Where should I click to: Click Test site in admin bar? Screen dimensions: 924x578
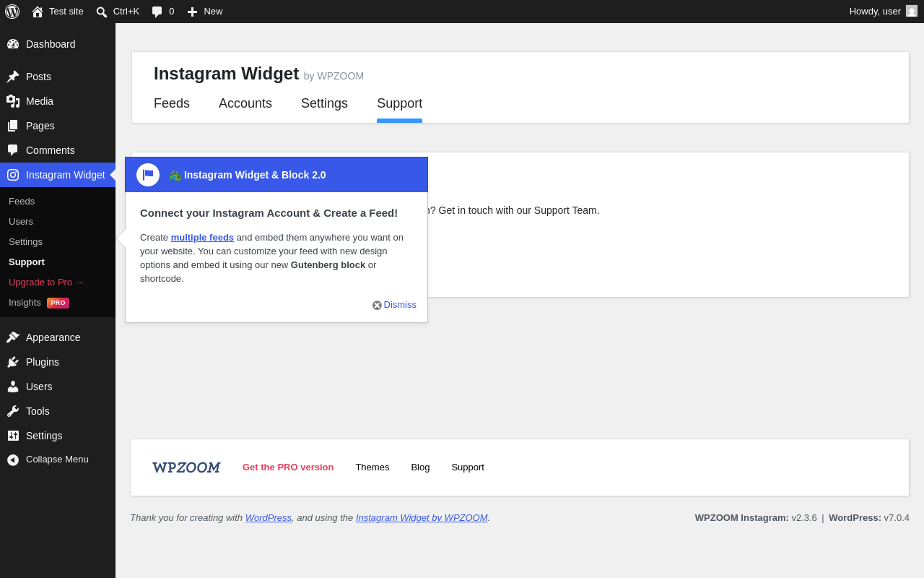[66, 11]
